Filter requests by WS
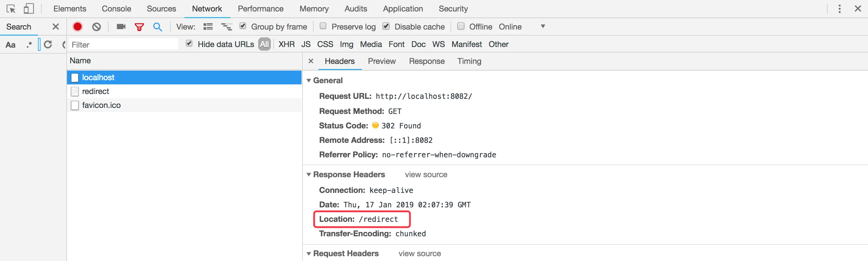This screenshot has height=261, width=868. pos(439,44)
